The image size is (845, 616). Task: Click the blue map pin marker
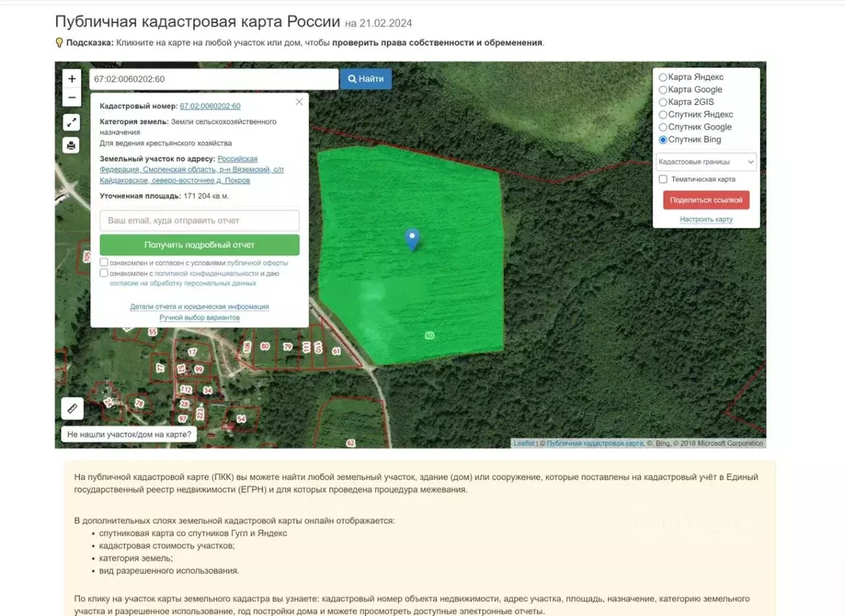412,239
